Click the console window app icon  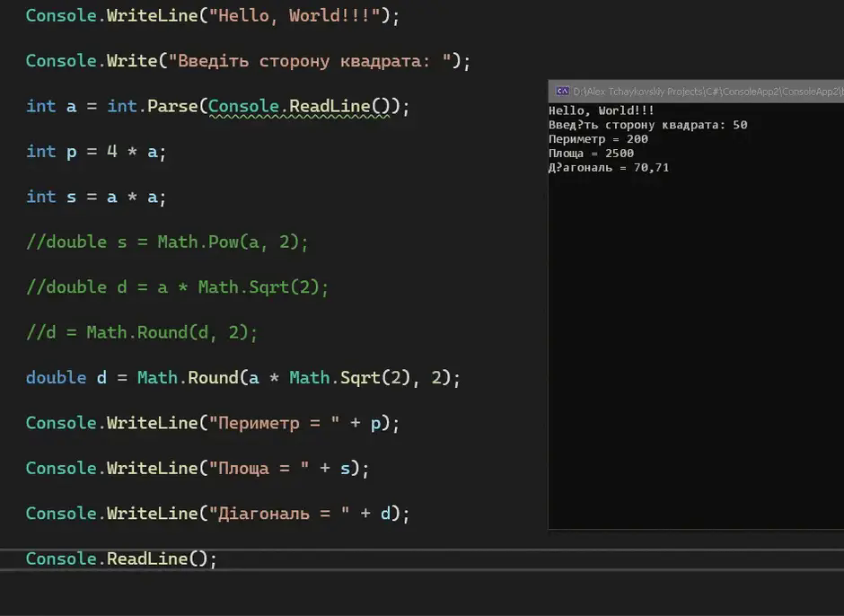coord(562,91)
